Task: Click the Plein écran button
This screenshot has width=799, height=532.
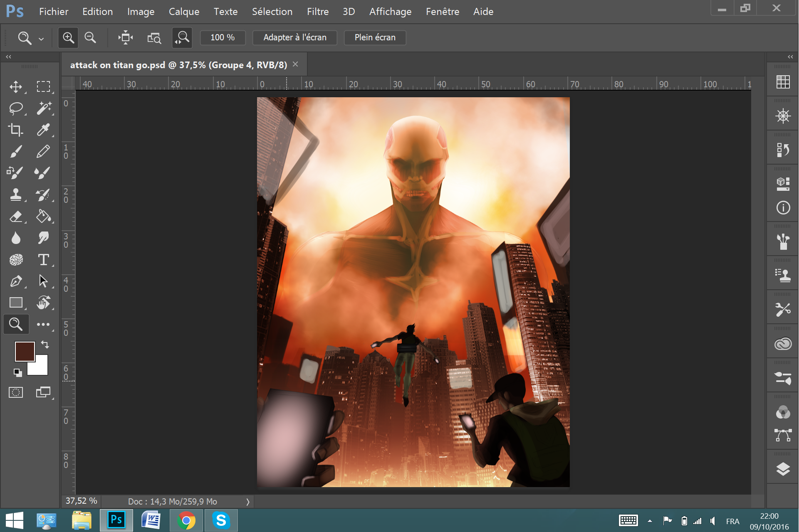Action: click(x=375, y=38)
